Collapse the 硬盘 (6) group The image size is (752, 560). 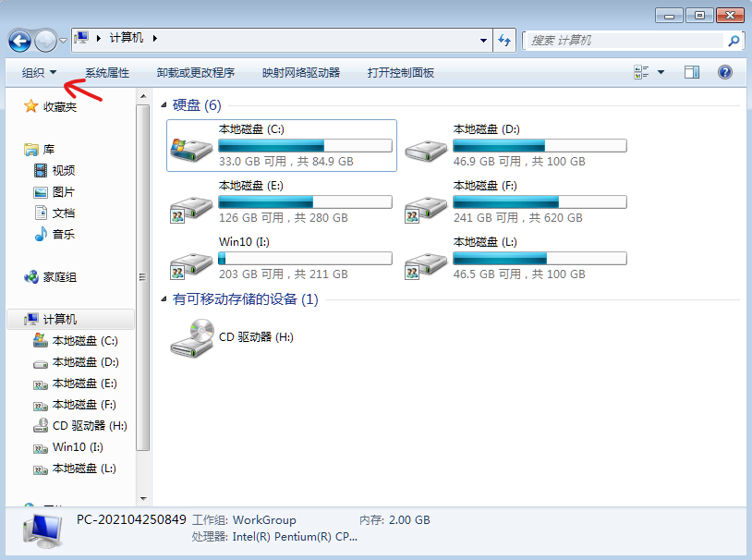(164, 105)
